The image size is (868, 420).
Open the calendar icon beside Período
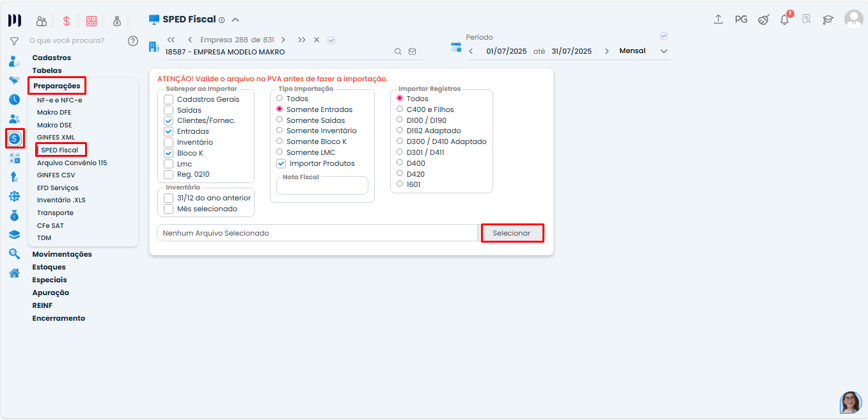(456, 47)
